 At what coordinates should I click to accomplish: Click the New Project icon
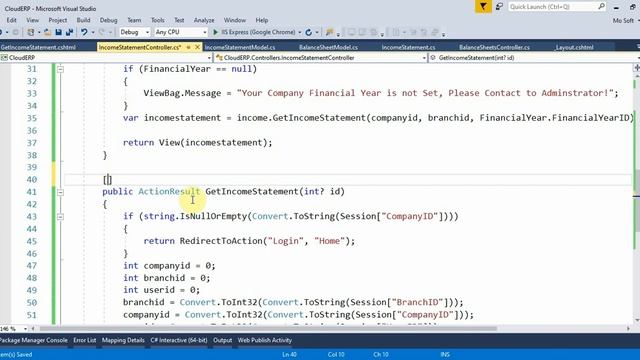31,32
